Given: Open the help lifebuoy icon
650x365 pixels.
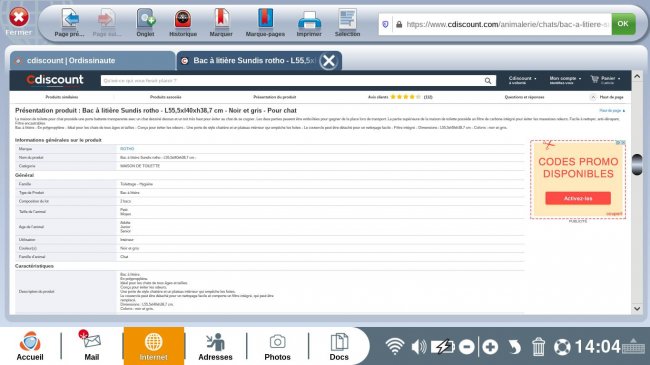Looking at the screenshot, I should (563, 347).
